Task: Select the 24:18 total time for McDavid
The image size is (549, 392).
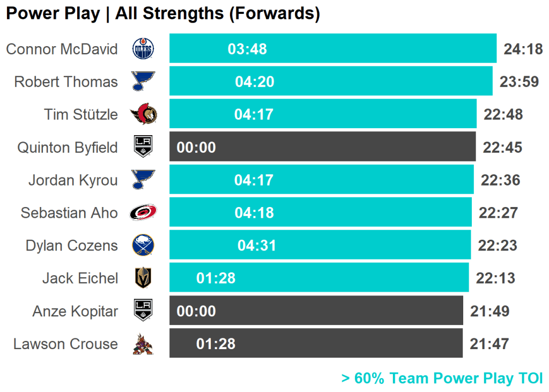Action: coord(523,49)
